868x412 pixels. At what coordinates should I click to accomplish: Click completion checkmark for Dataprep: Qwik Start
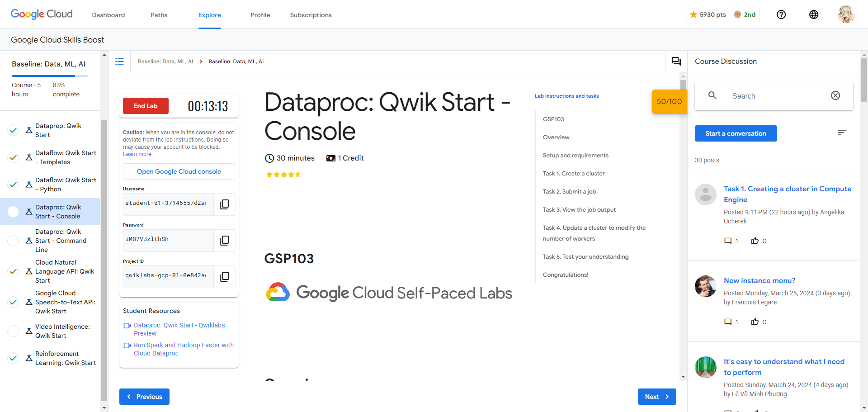(x=14, y=130)
